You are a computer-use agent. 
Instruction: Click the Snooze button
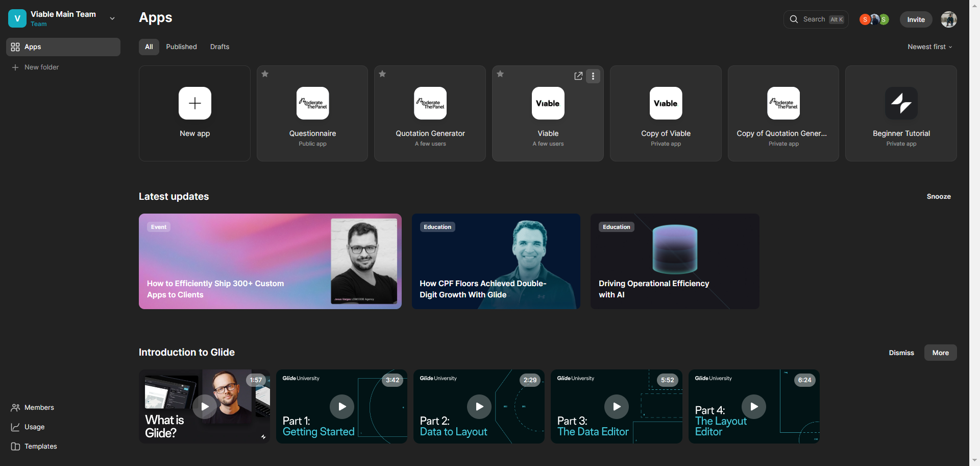pos(939,197)
